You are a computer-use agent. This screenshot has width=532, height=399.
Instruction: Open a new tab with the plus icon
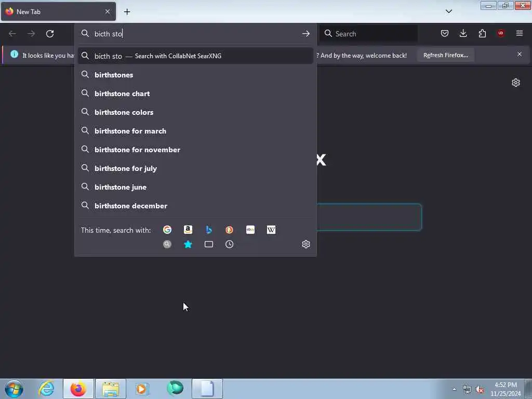tap(127, 12)
